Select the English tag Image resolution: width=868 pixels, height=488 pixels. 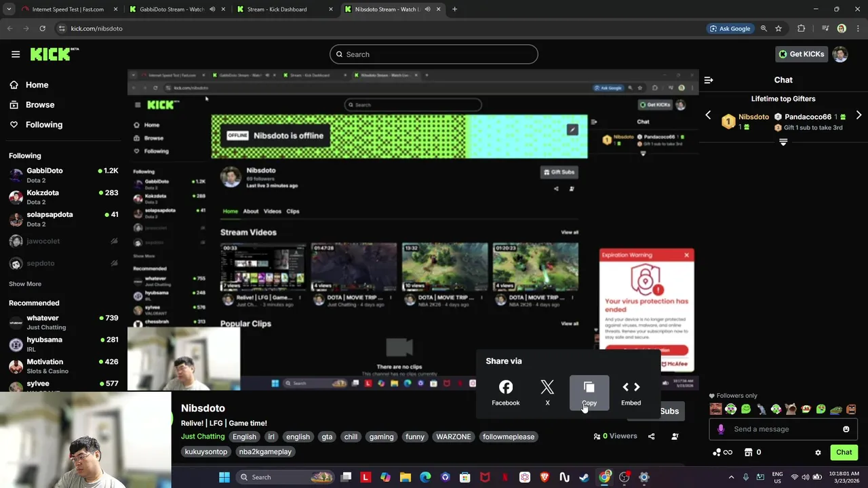[x=244, y=436]
